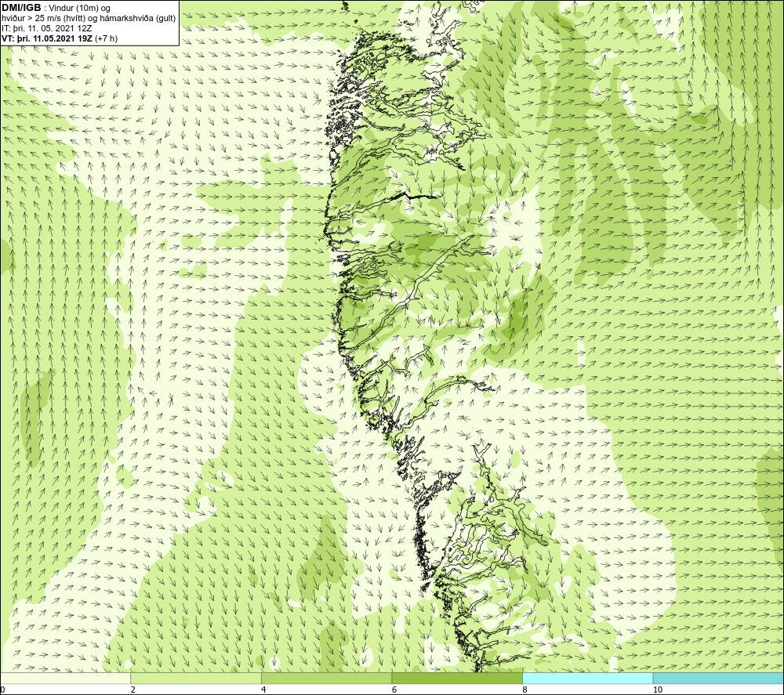Click the legend scale label '2'
The image size is (784, 695).
[133, 690]
